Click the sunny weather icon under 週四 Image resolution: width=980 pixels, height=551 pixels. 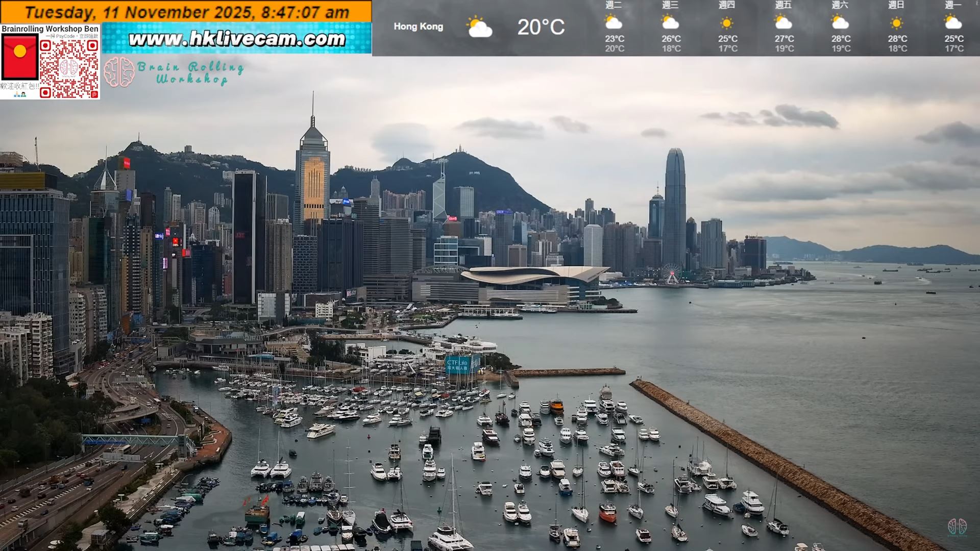coord(727,21)
